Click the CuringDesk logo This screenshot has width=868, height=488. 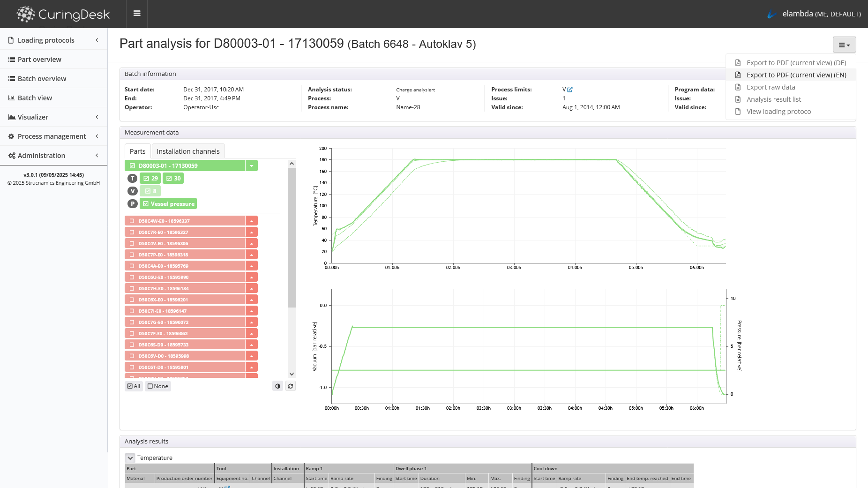coord(63,14)
